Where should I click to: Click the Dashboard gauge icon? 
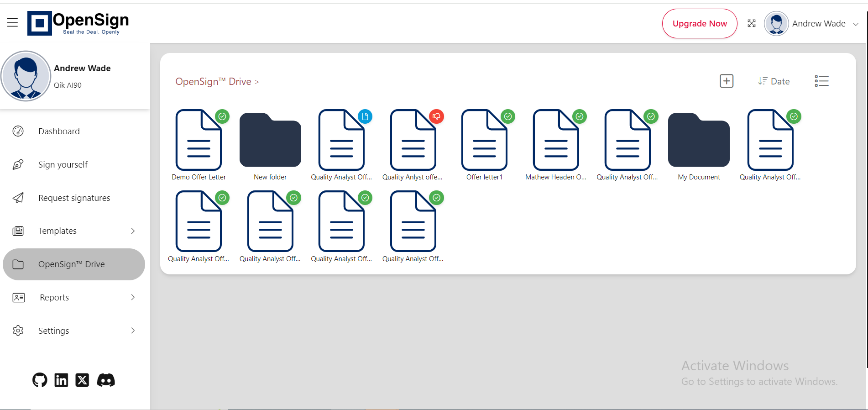(18, 131)
